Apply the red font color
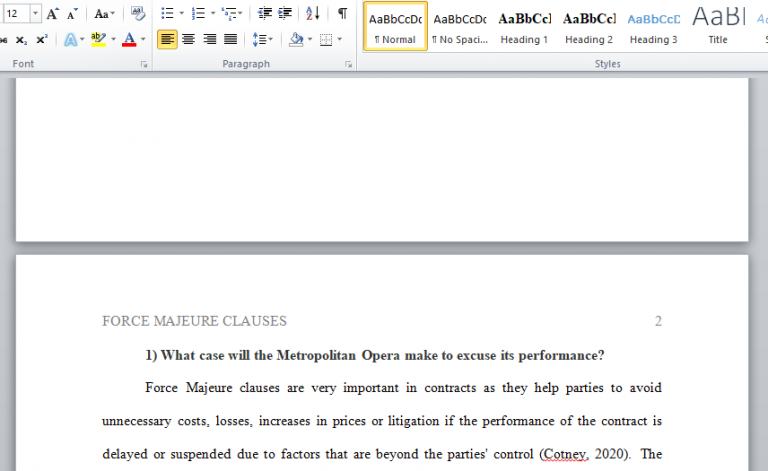This screenshot has width=768, height=471. [x=128, y=39]
